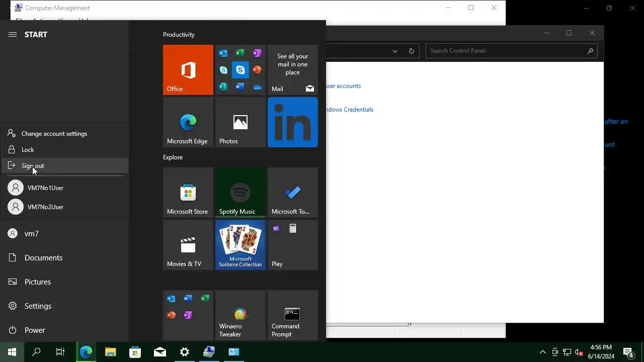Open the bottom Office apps group tile
Screen dimensions: 644x362
coord(188,315)
